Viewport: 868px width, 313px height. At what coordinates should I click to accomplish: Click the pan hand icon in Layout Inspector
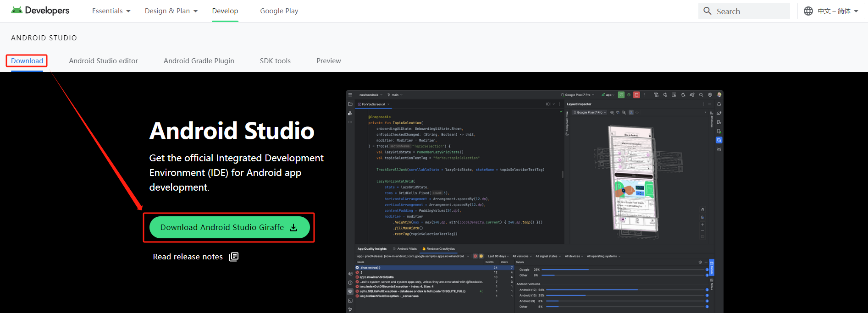pyautogui.click(x=702, y=210)
